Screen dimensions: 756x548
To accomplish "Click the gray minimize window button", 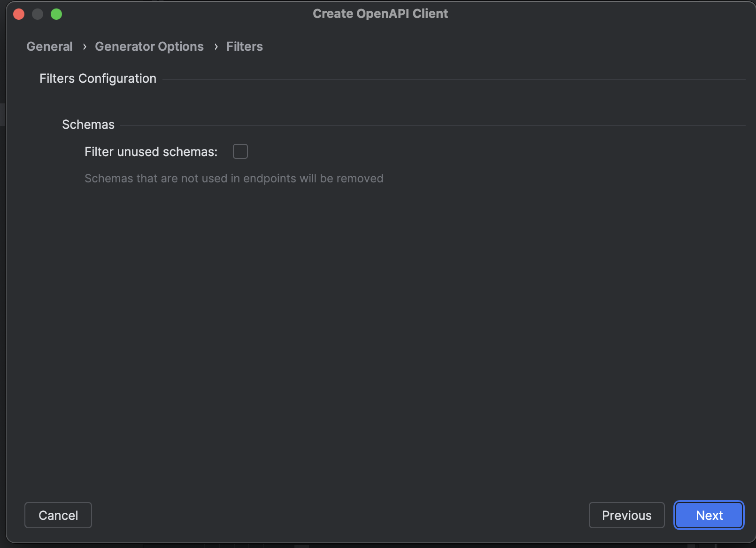I will point(38,14).
